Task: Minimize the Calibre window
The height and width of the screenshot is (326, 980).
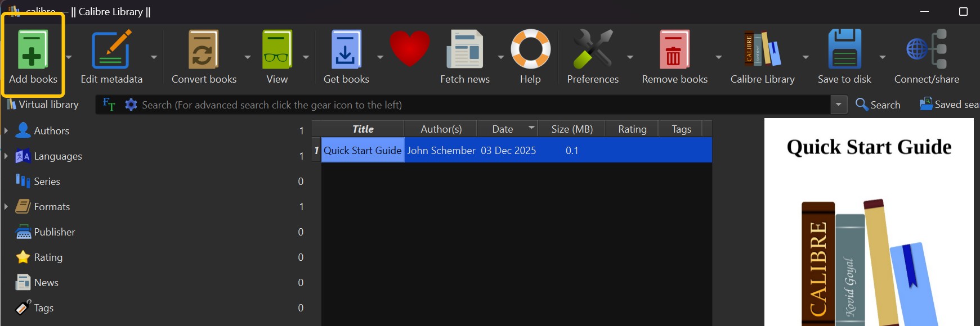Action: click(924, 11)
